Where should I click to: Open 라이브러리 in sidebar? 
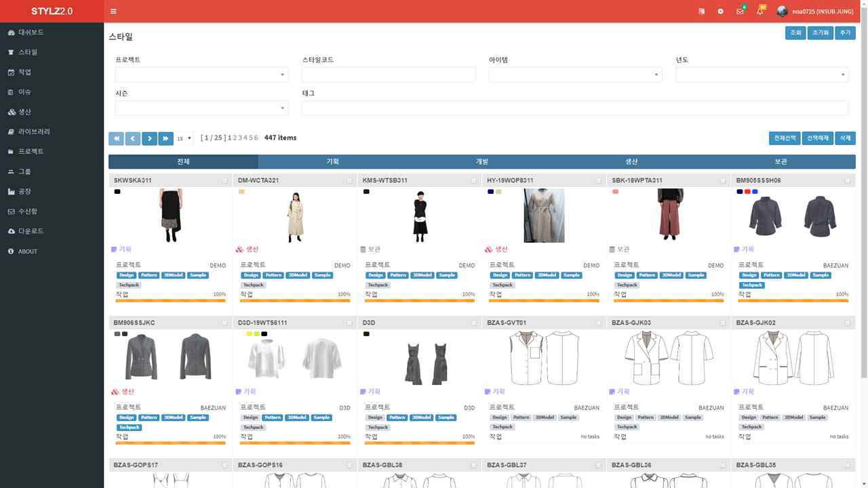(52, 131)
